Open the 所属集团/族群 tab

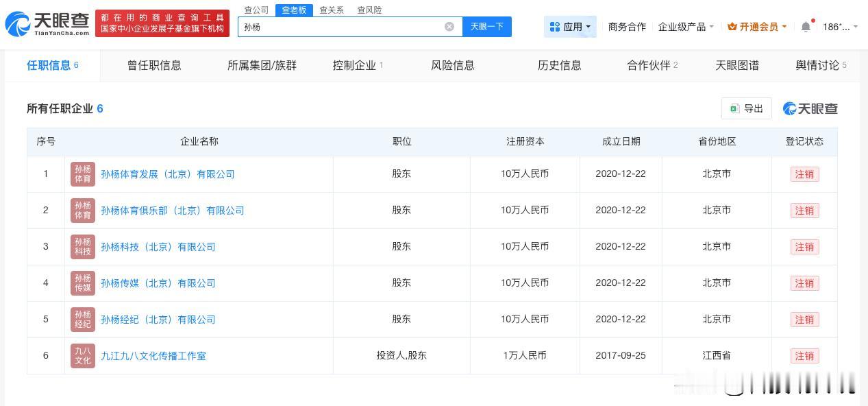(262, 66)
